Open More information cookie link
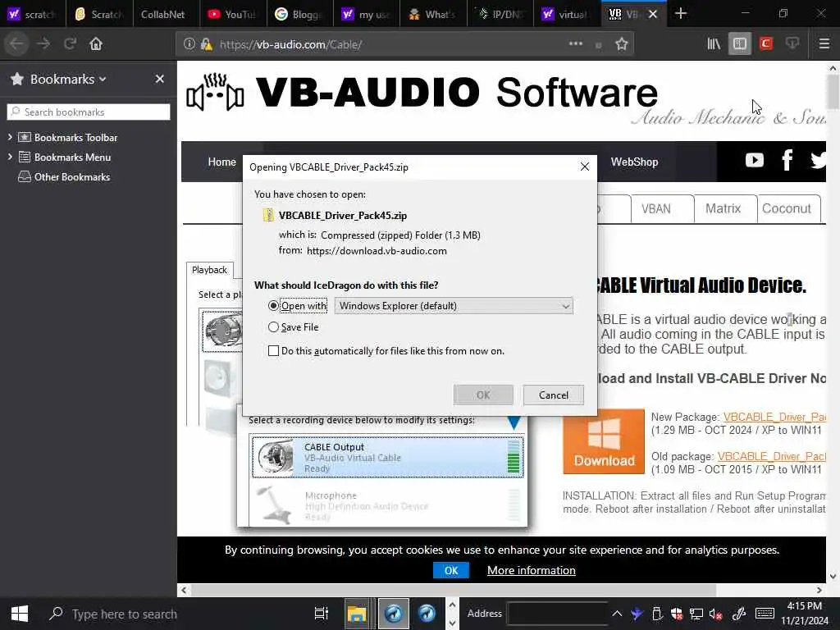The width and height of the screenshot is (840, 630). click(x=531, y=571)
